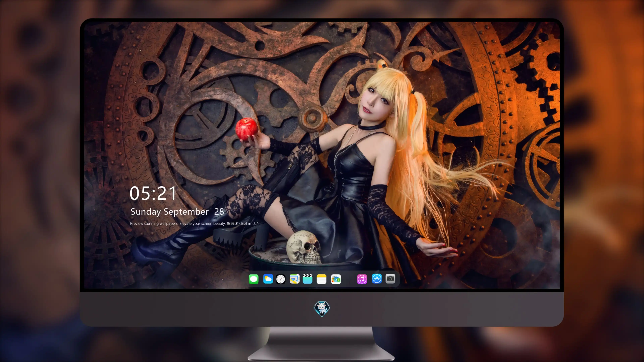Open the yellow Notes app in the dock

[x=321, y=279]
